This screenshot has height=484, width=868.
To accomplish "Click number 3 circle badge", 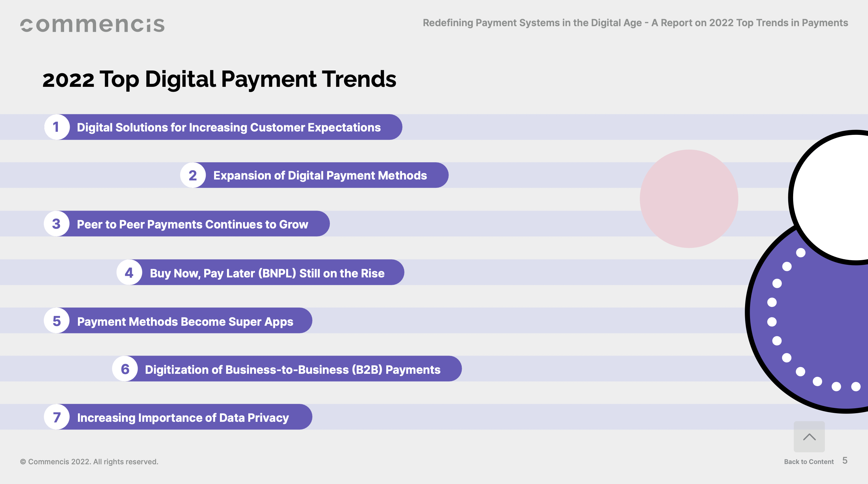I will pyautogui.click(x=57, y=224).
